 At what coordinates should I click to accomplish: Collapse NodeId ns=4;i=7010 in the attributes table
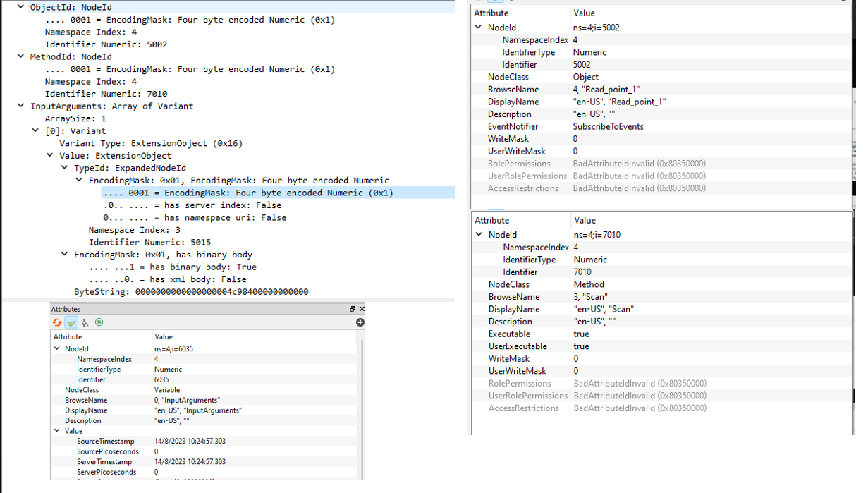[478, 234]
